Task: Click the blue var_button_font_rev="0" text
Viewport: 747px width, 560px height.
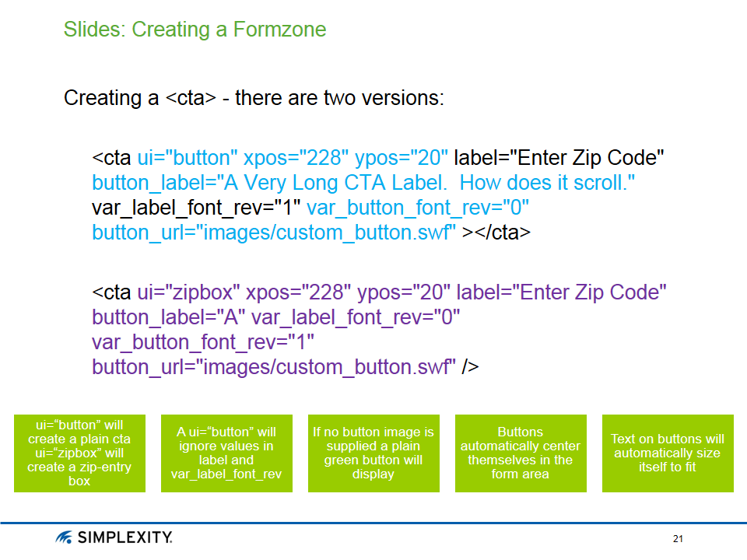Action: click(x=418, y=208)
